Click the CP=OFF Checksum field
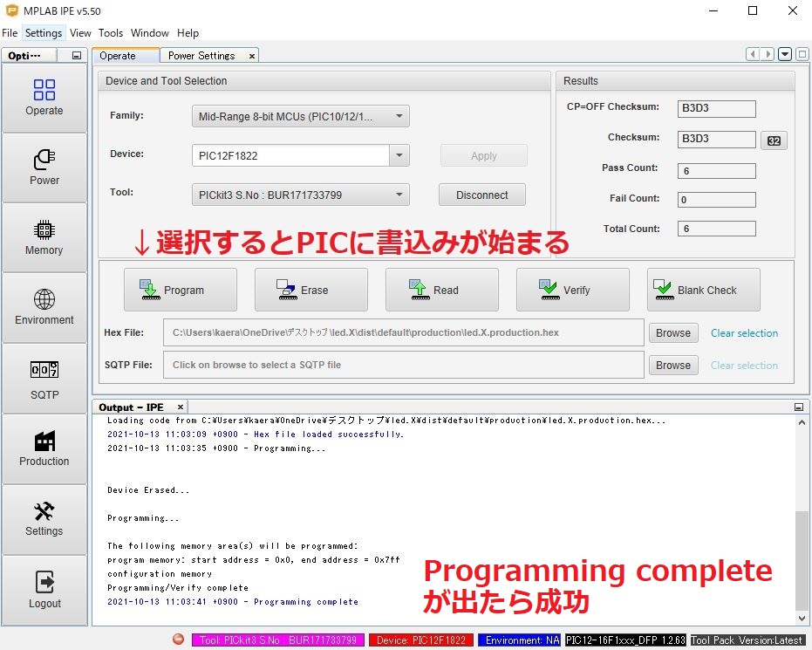The width and height of the screenshot is (812, 650). [x=716, y=108]
